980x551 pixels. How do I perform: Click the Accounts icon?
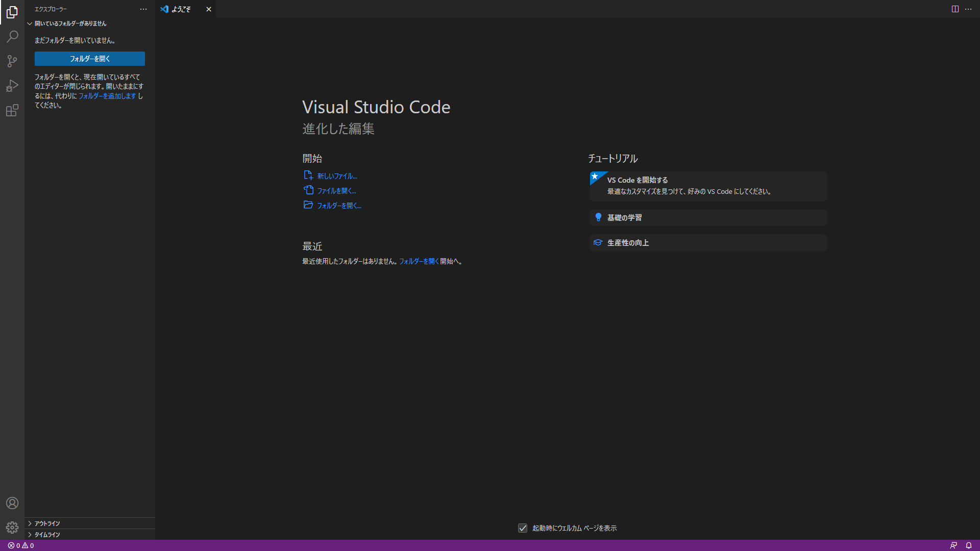(x=12, y=503)
